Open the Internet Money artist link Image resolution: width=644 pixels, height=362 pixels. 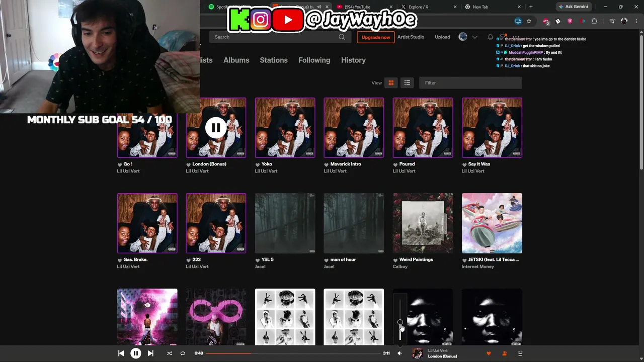pos(477,266)
